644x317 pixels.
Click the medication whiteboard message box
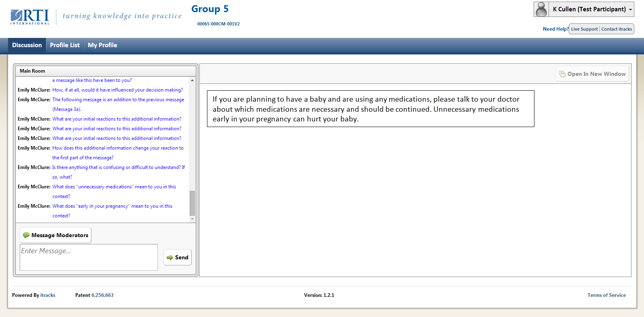point(371,109)
